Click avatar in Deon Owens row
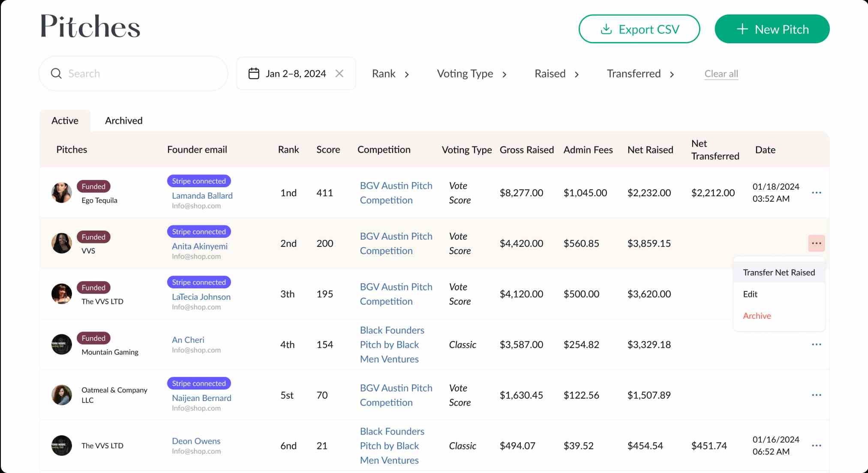868x473 pixels. [x=62, y=446]
